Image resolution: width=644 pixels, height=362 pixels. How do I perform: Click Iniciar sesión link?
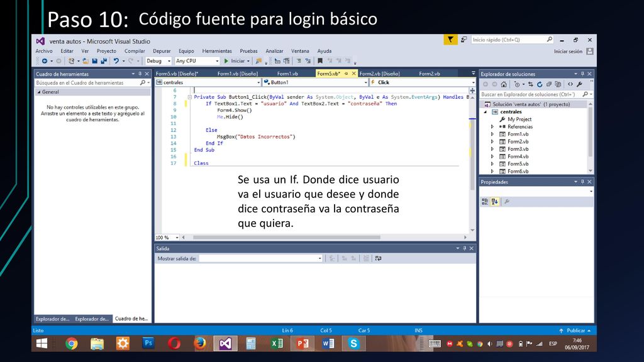click(x=568, y=52)
